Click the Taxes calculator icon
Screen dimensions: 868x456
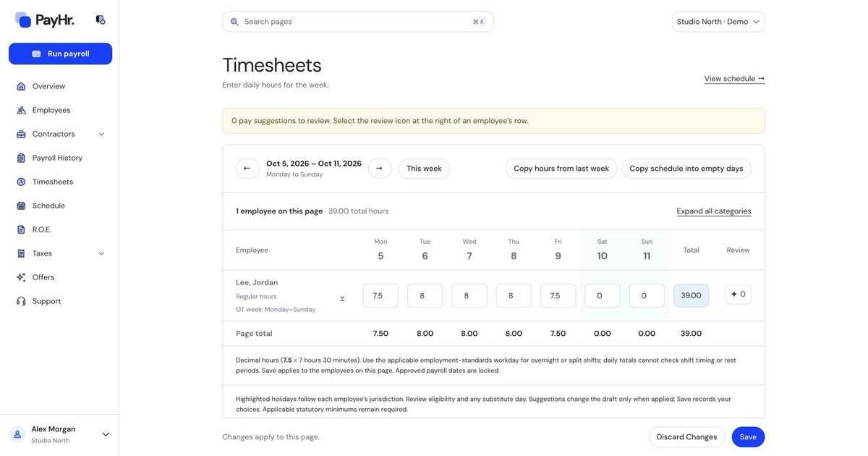(x=21, y=253)
